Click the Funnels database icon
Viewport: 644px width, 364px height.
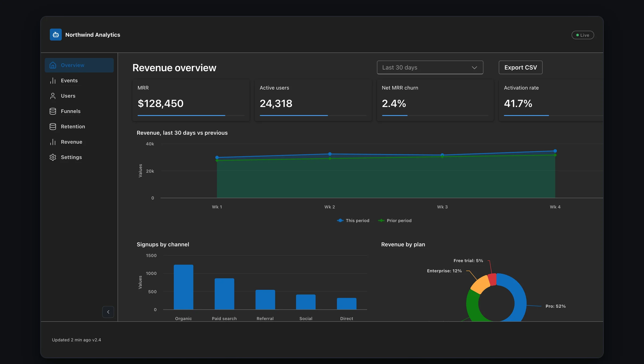pyautogui.click(x=53, y=111)
